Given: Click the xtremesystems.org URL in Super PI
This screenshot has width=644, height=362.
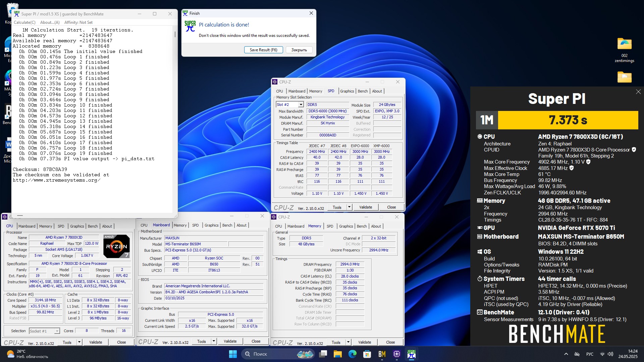Looking at the screenshot, I should [x=56, y=180].
